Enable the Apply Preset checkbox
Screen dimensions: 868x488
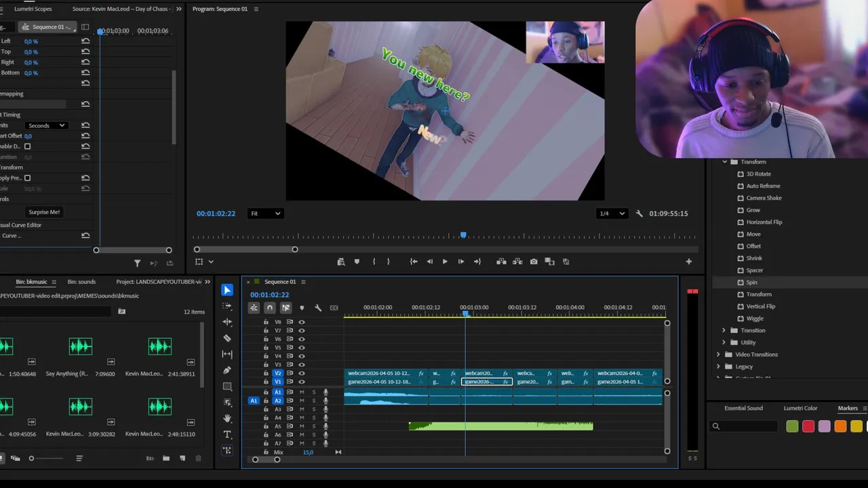click(27, 178)
